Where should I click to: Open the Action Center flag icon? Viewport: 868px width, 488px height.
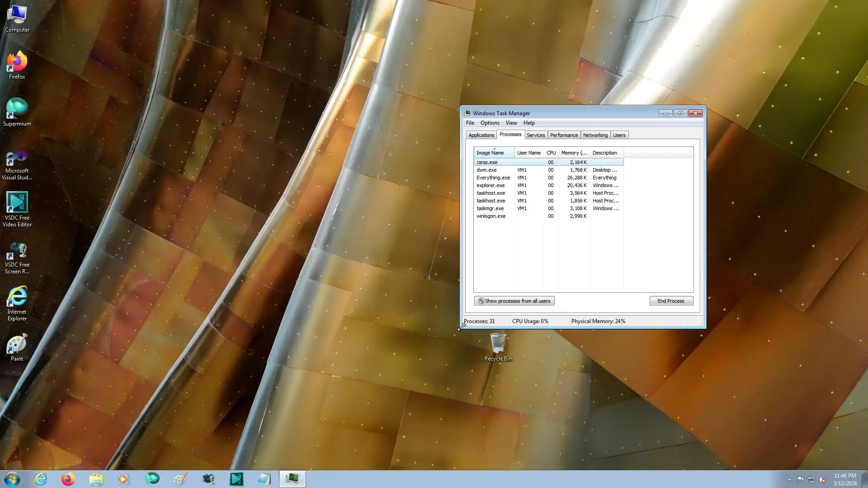pyautogui.click(x=800, y=479)
